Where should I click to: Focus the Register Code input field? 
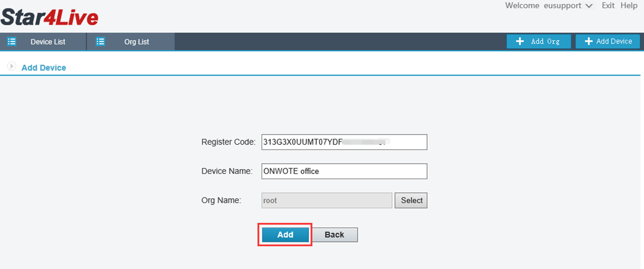click(x=344, y=142)
